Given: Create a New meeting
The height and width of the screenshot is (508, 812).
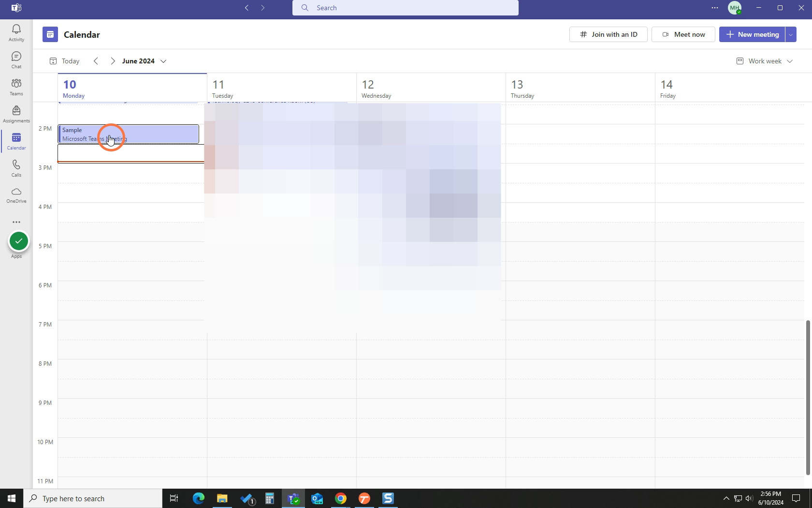Looking at the screenshot, I should 752,34.
